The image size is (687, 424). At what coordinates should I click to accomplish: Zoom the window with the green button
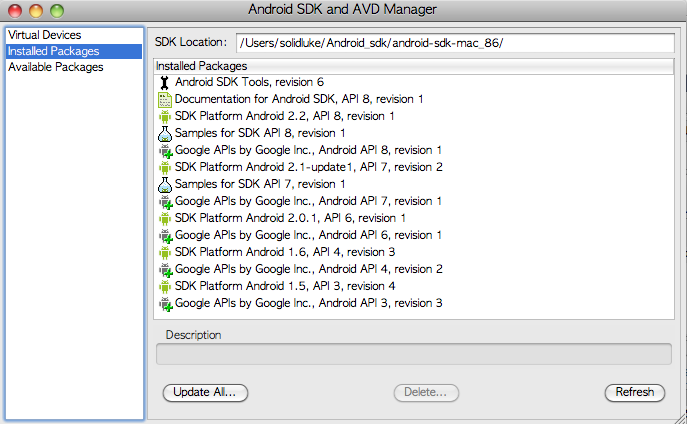point(57,11)
